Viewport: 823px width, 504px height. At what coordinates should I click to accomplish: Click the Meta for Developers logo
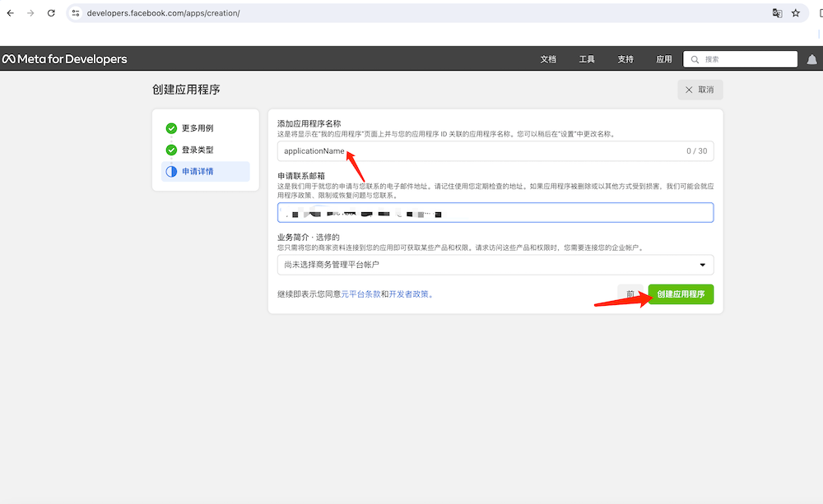click(64, 59)
